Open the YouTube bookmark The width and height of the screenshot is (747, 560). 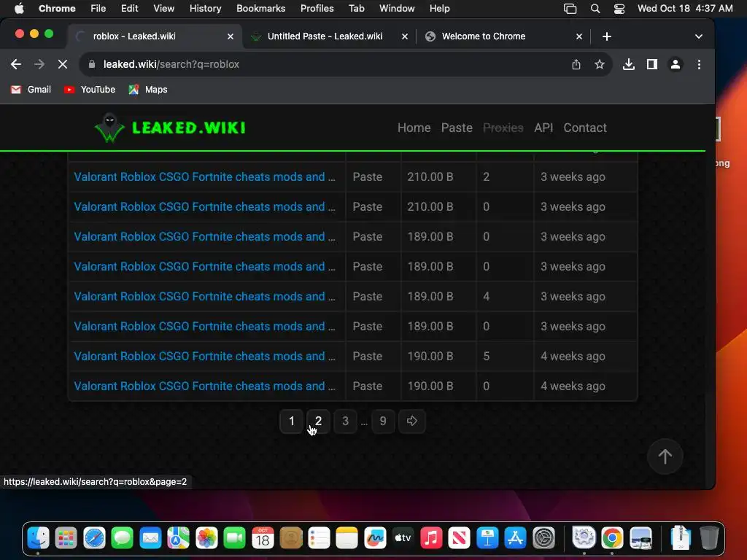(x=90, y=90)
